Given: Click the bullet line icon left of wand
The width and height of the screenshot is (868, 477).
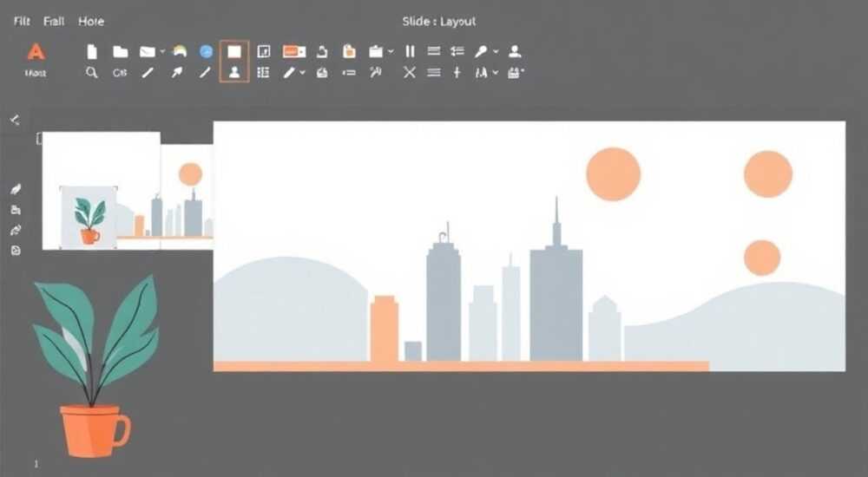Looking at the screenshot, I should 349,73.
